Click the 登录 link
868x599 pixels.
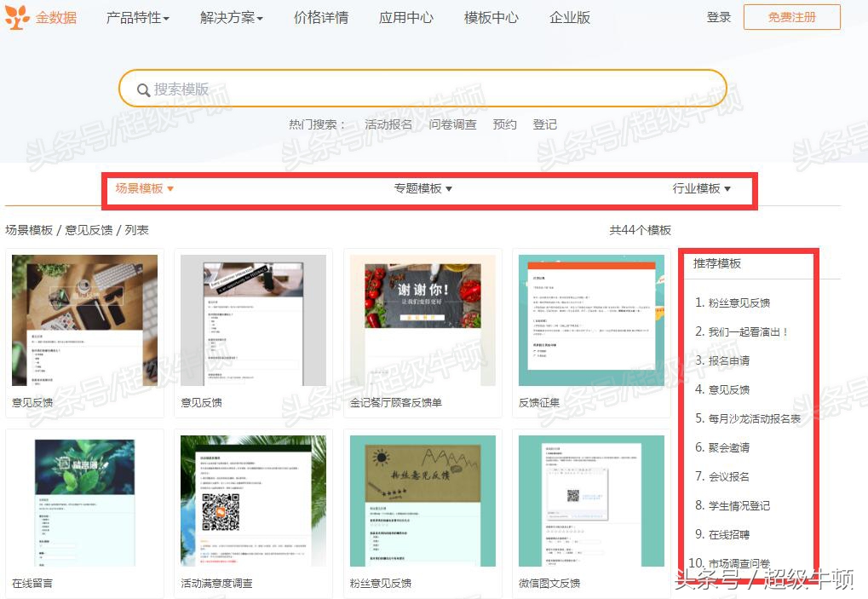(718, 16)
